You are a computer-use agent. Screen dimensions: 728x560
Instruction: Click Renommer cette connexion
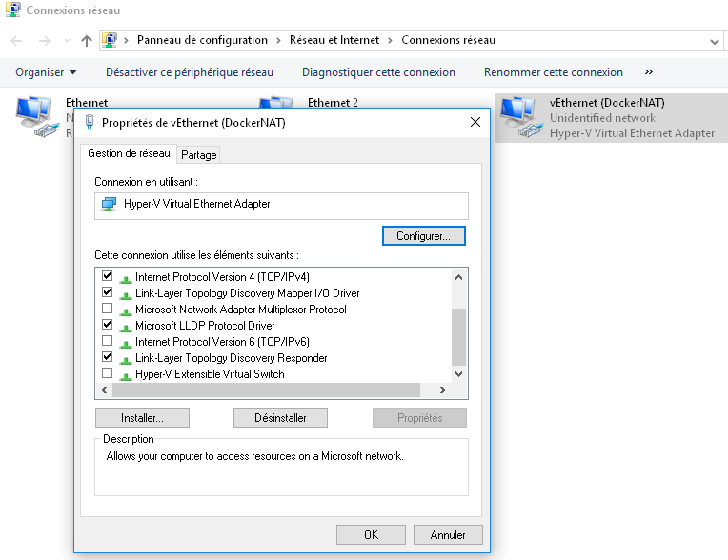[x=554, y=72]
